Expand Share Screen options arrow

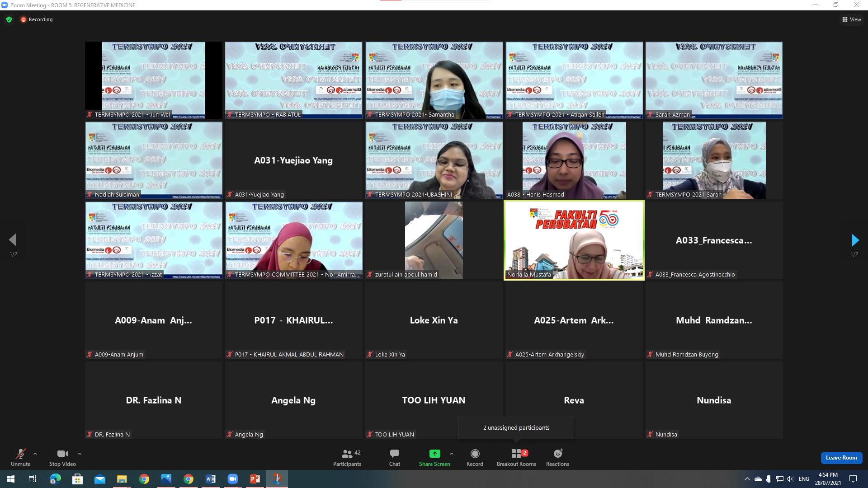(451, 454)
